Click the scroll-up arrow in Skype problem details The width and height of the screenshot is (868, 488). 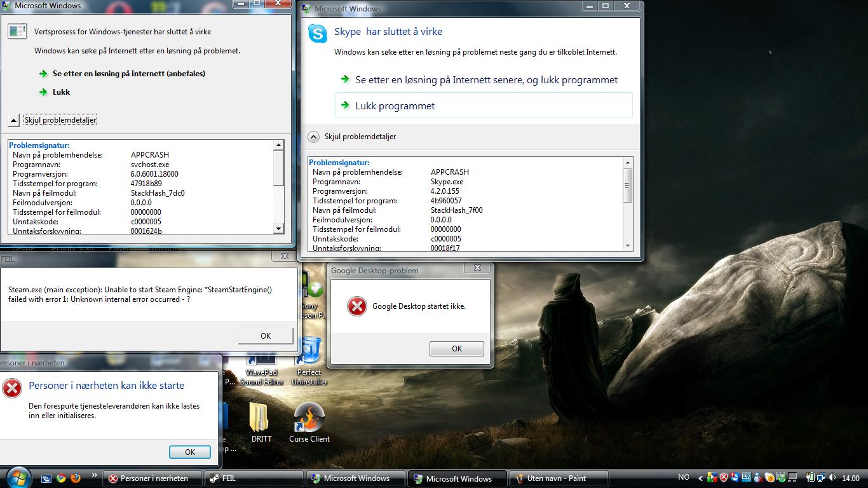[628, 163]
